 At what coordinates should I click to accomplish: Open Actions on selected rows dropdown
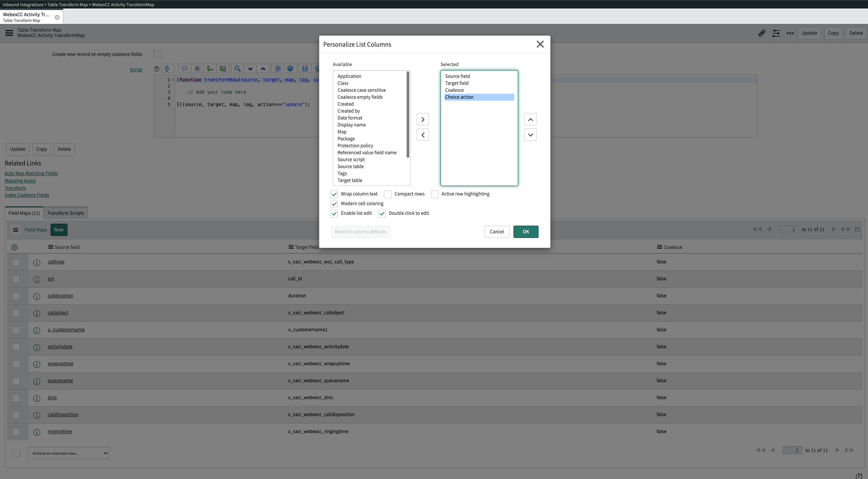click(68, 453)
